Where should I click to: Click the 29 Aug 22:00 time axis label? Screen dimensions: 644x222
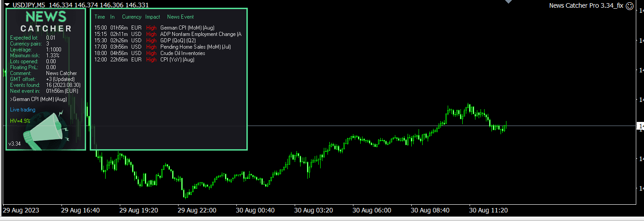(197, 211)
